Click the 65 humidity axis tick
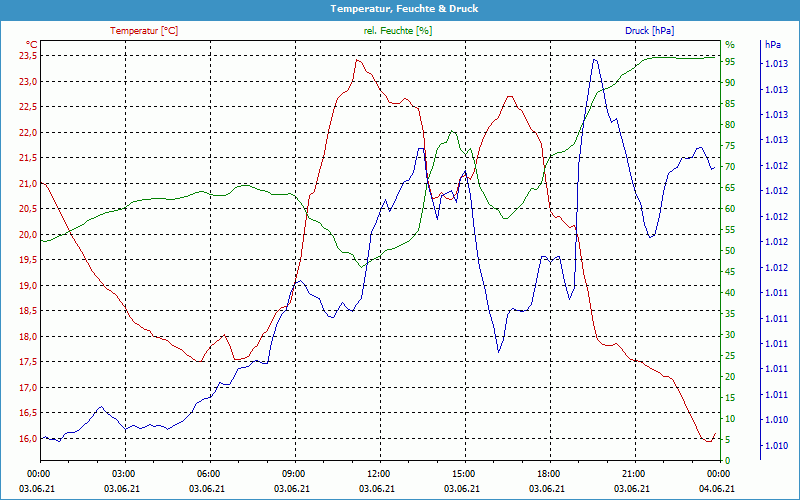The width and height of the screenshot is (800, 500). (730, 188)
